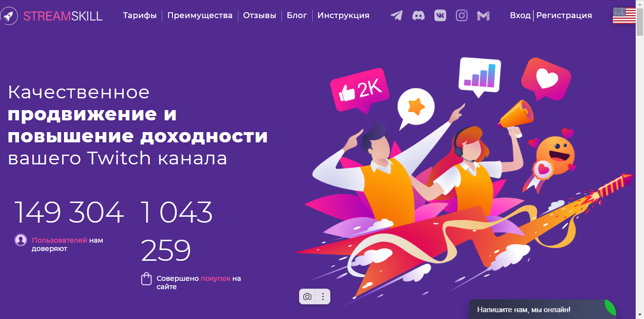
Task: Open the Medium "M" social icon
Action: (483, 16)
